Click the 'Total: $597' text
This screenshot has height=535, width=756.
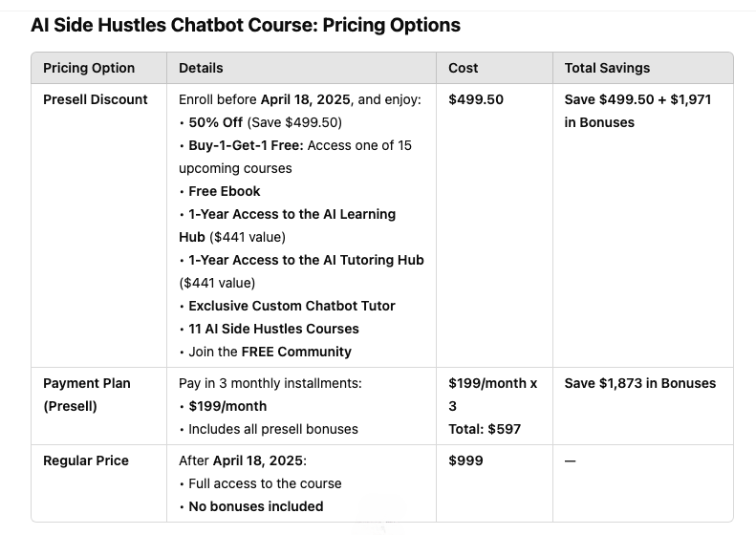[x=485, y=429]
